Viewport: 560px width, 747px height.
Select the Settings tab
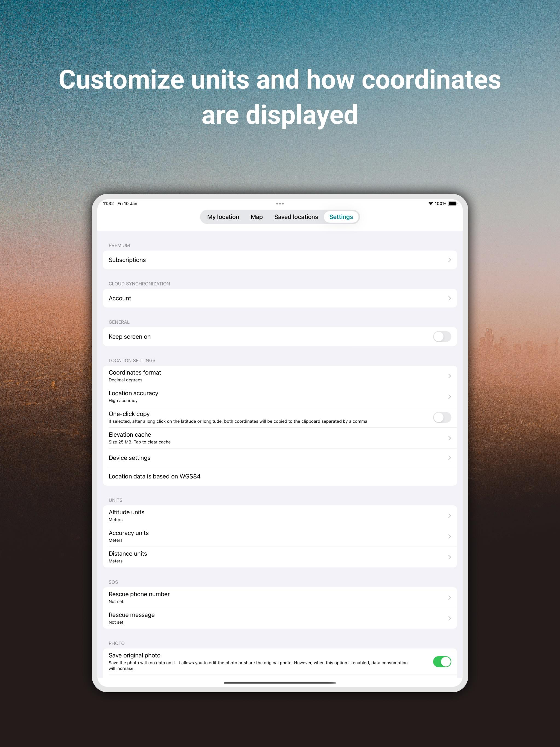[x=341, y=217]
